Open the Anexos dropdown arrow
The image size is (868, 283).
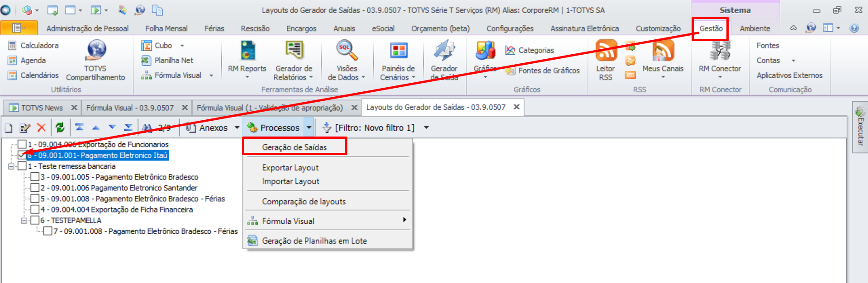coord(237,128)
